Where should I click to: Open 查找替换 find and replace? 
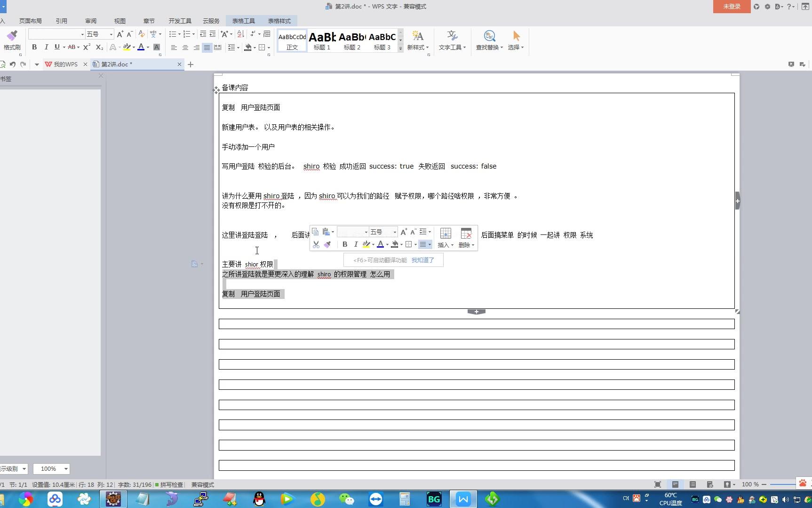(489, 41)
